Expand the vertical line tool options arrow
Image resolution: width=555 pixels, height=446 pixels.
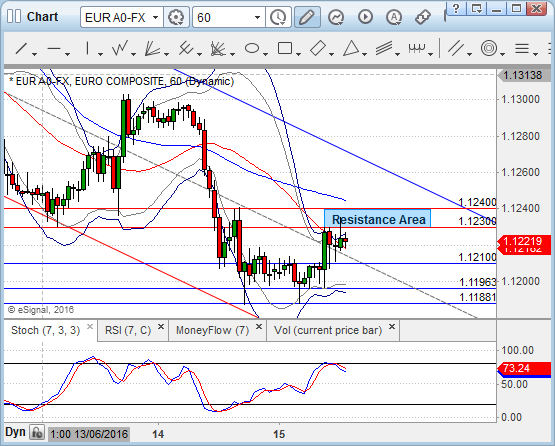[100, 54]
